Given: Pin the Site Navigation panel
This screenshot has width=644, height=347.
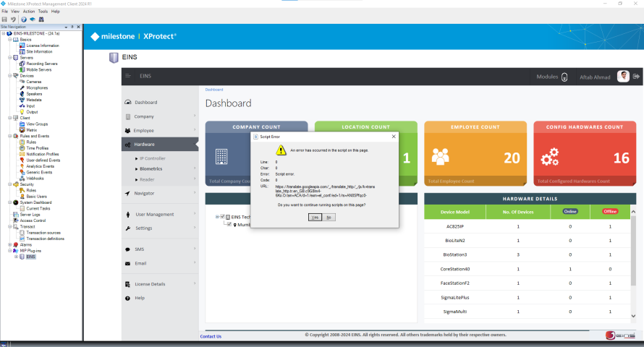Looking at the screenshot, I should [x=72, y=27].
